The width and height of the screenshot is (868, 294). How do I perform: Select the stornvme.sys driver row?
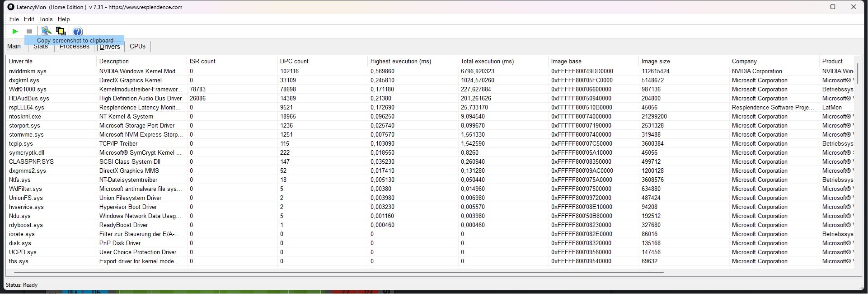coord(430,134)
